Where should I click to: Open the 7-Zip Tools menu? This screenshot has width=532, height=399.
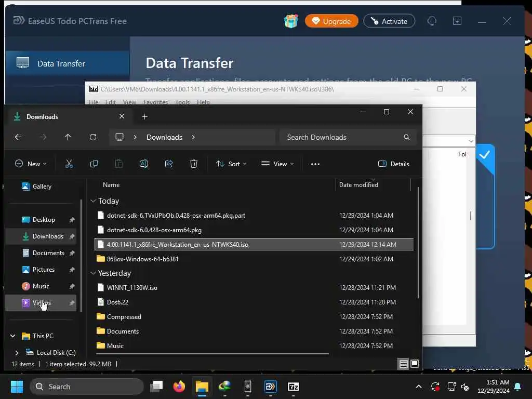tap(182, 102)
